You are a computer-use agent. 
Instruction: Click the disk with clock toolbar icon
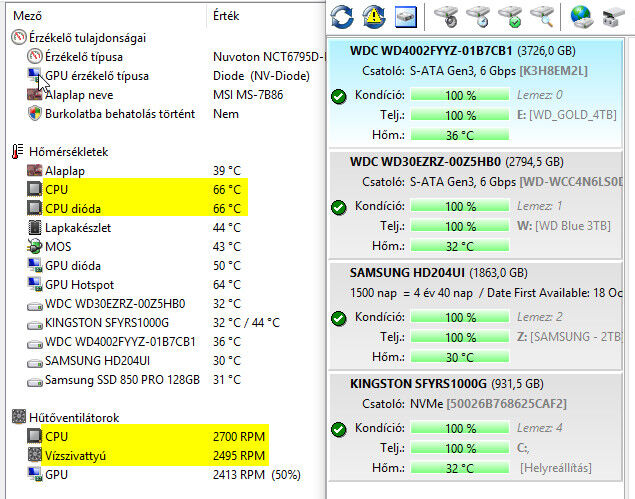[x=478, y=17]
